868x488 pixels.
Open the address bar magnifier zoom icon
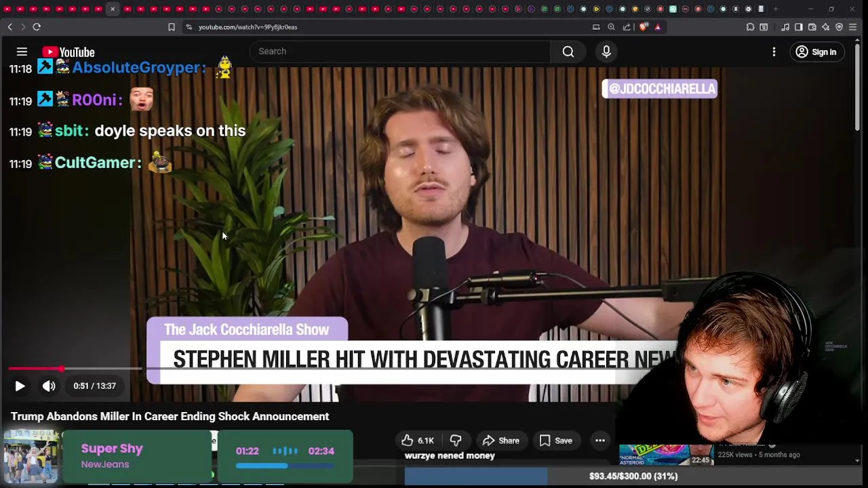click(611, 27)
